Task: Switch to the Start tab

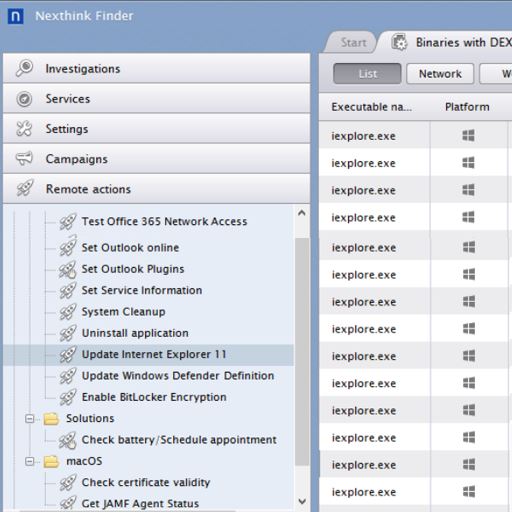Action: 352,42
